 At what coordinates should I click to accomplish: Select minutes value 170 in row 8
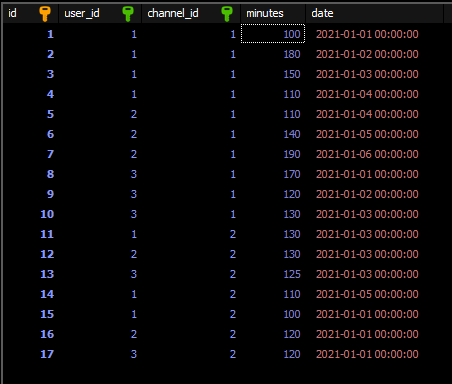coord(292,174)
